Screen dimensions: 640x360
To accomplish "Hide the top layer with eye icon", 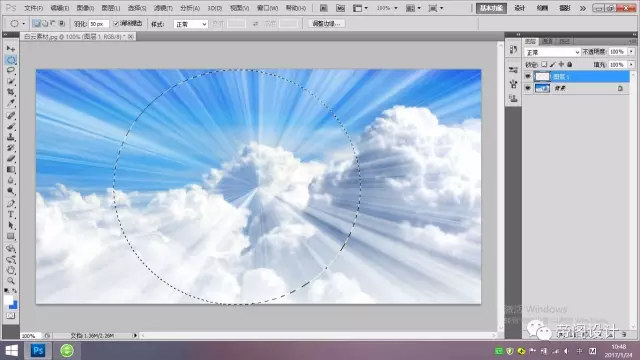I will tap(528, 76).
